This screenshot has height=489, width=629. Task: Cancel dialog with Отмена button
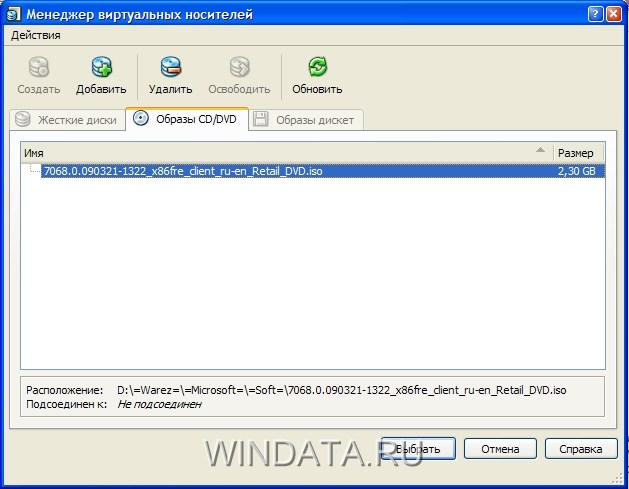tap(500, 448)
